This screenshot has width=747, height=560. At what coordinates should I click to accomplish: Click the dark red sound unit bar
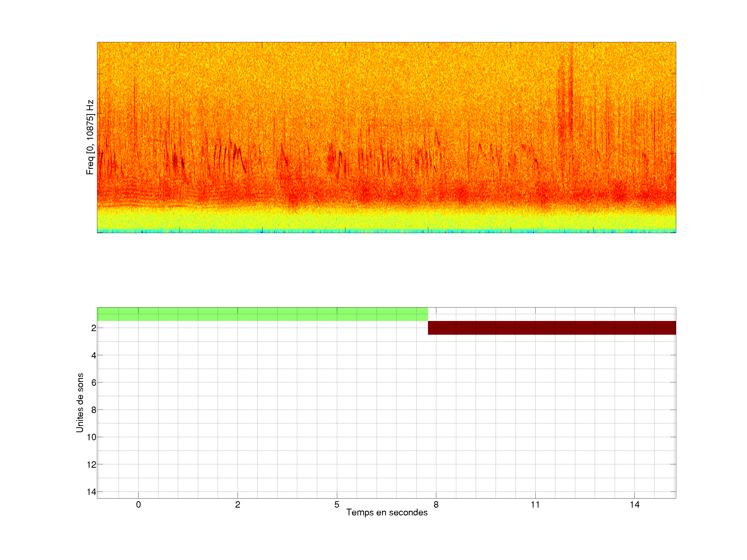(x=552, y=328)
